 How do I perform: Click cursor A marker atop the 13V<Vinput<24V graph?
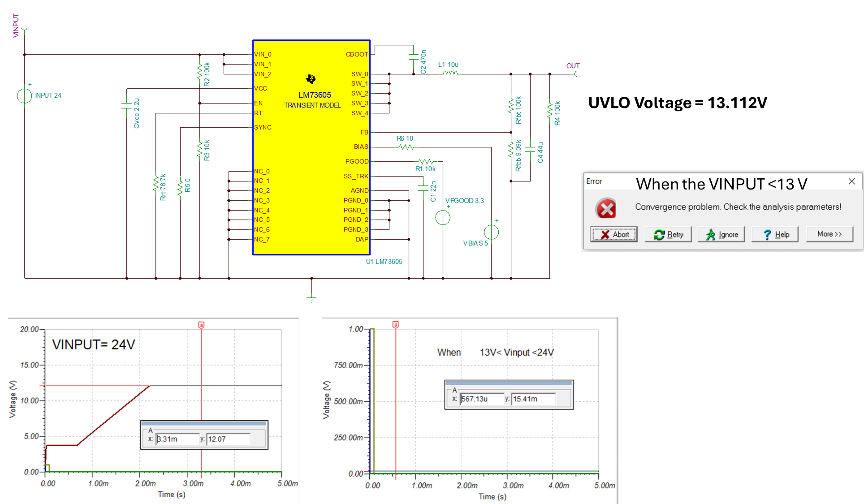396,324
